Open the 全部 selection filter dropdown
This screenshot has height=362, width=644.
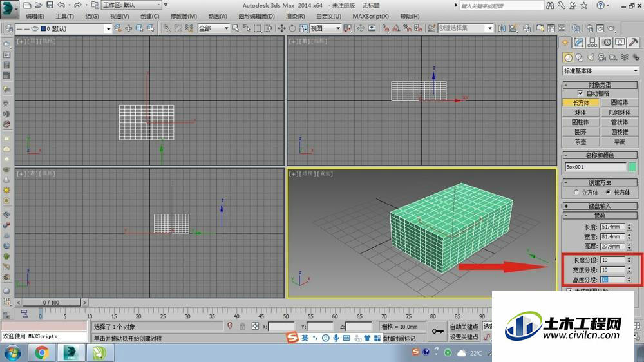point(214,28)
